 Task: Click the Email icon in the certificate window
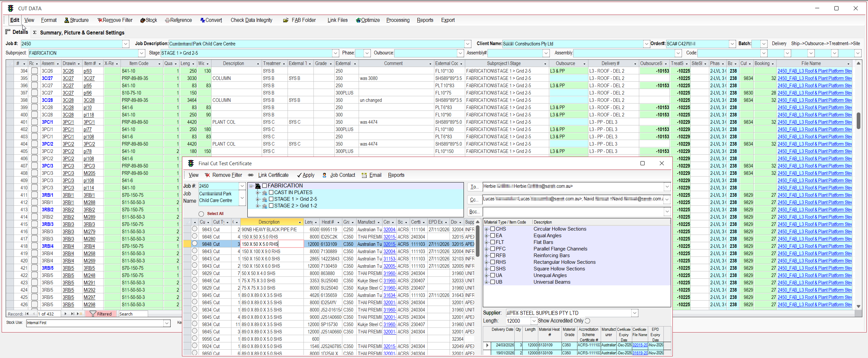pos(364,175)
